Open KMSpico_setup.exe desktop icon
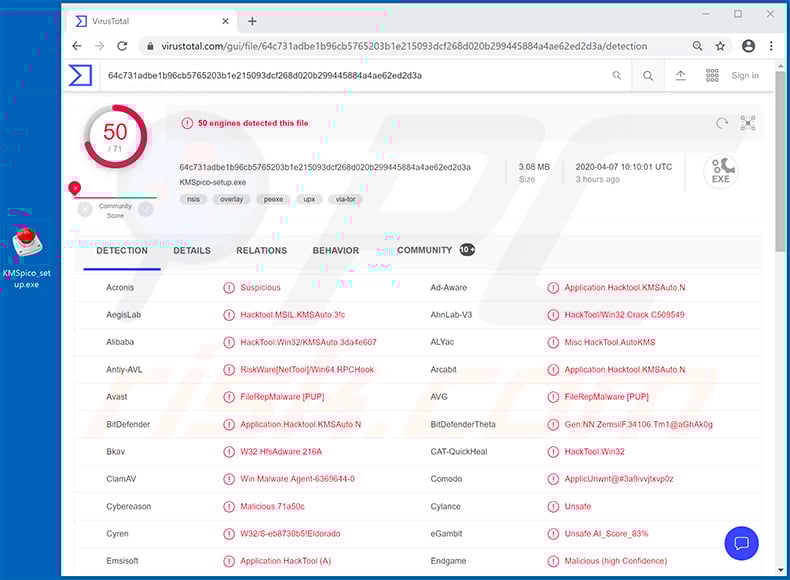 pyautogui.click(x=27, y=255)
